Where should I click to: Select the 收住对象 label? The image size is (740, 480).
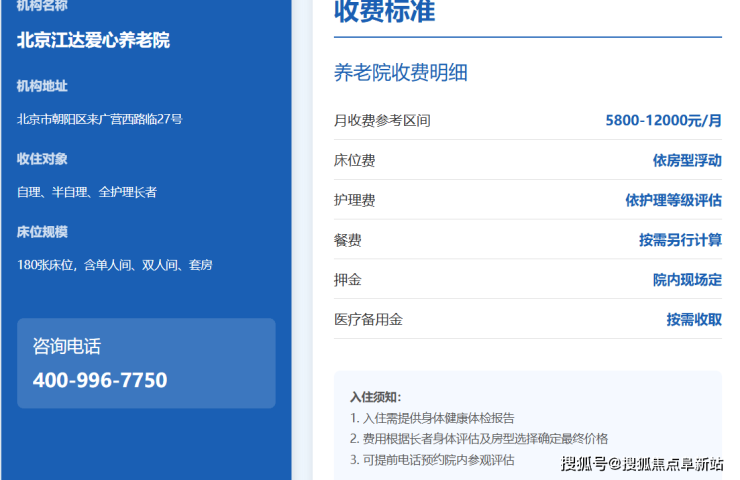[42, 159]
